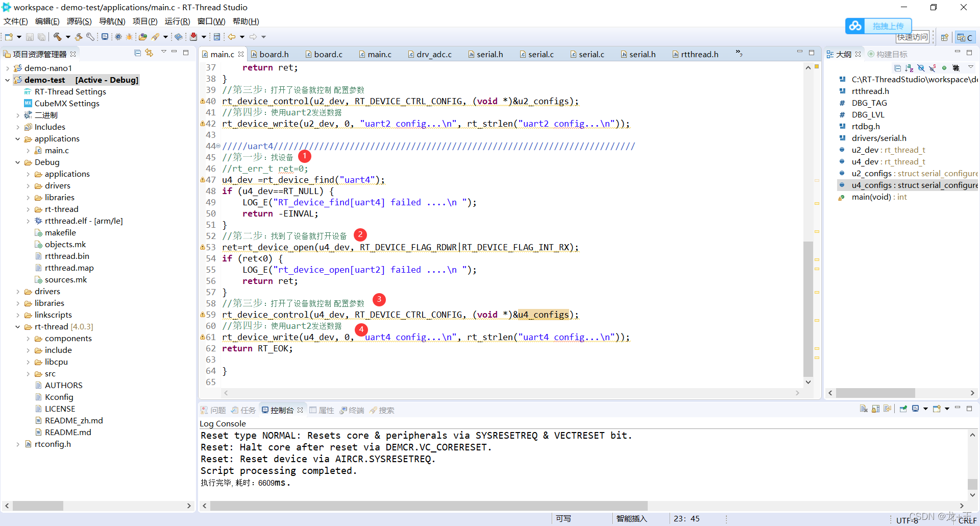Open the 项目(P) menu
Screen dimensions: 980x526
(x=145, y=21)
